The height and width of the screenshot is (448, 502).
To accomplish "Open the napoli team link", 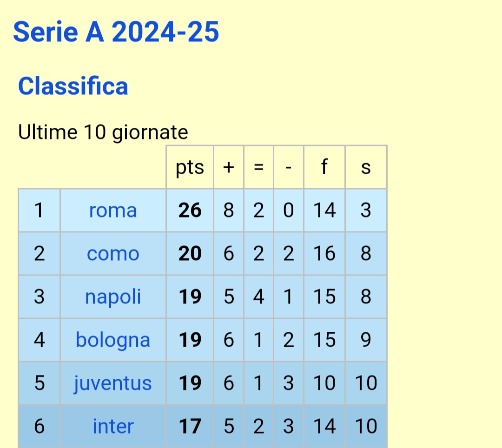I will tap(112, 296).
